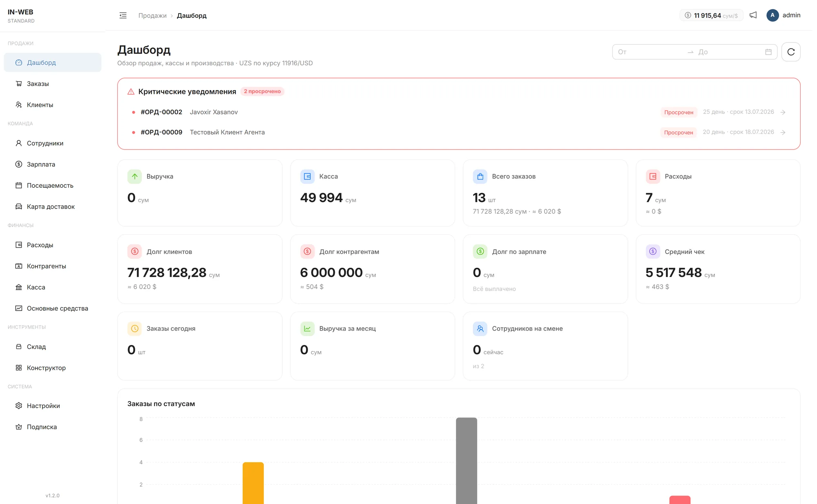Open order #ОРД-00002 via its arrow
This screenshot has width=817, height=504.
tap(783, 112)
